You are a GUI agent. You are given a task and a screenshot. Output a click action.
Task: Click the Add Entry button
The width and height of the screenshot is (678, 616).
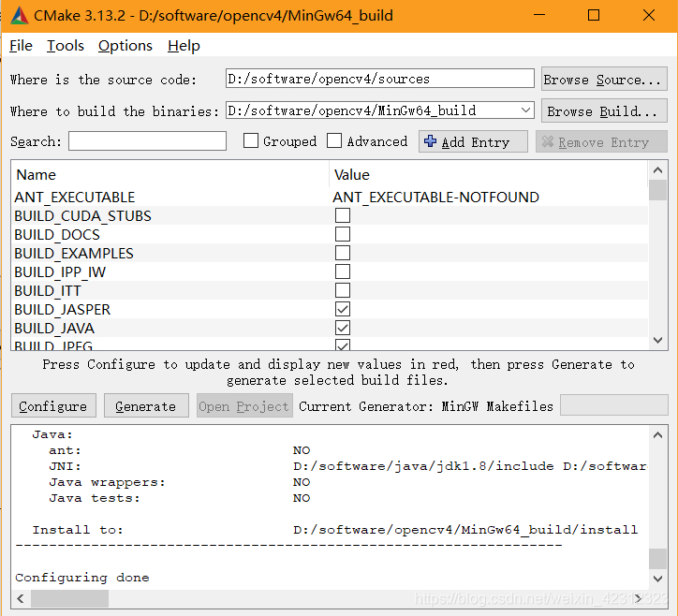(473, 141)
